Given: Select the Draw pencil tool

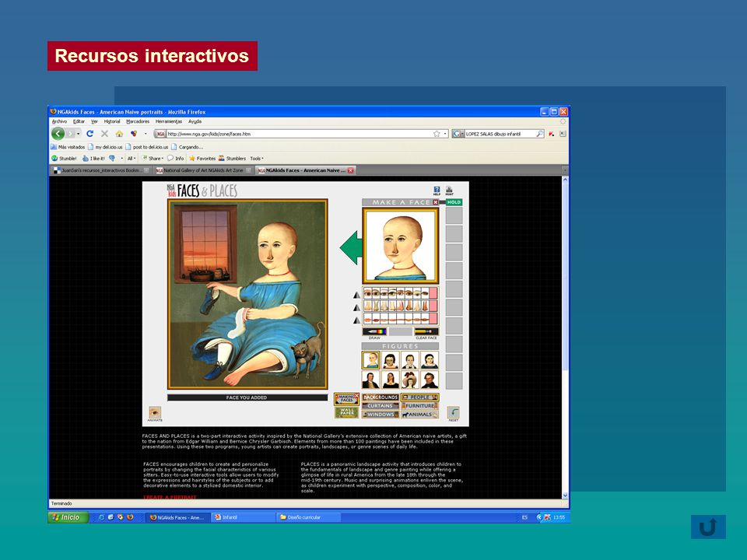Looking at the screenshot, I should coord(375,332).
